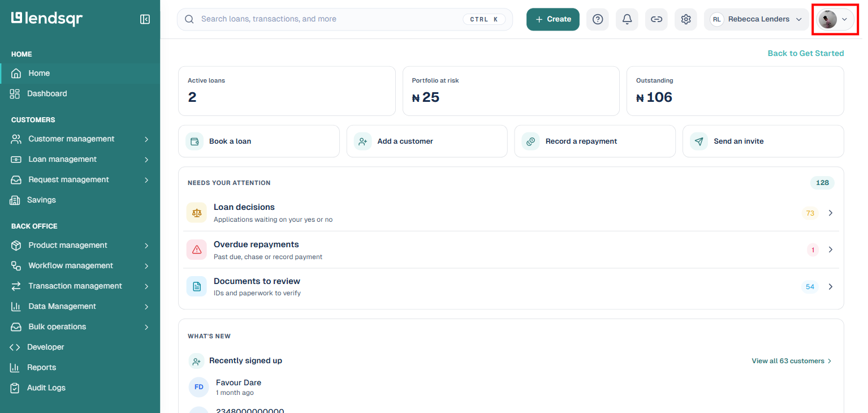
Task: Expand Product management submenu
Action: [x=80, y=246]
